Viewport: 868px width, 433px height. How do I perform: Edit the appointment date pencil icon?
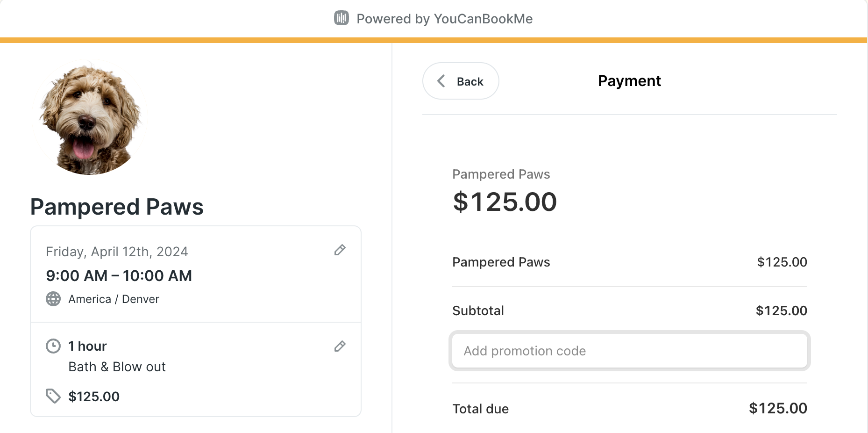point(340,250)
